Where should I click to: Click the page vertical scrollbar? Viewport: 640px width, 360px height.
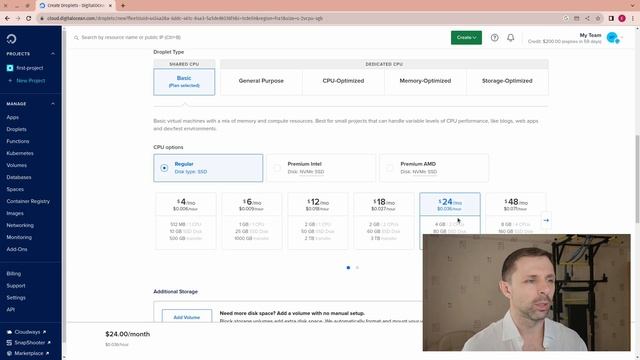(x=637, y=180)
